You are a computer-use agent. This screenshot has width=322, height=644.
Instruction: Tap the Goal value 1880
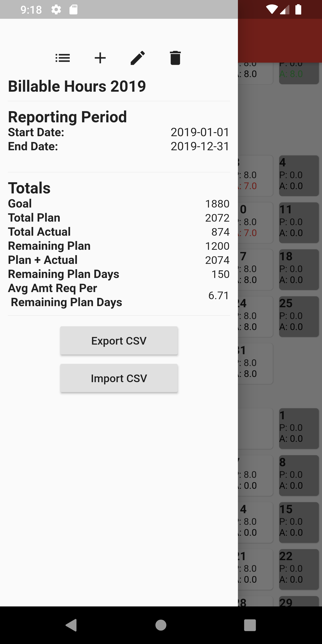pyautogui.click(x=217, y=204)
